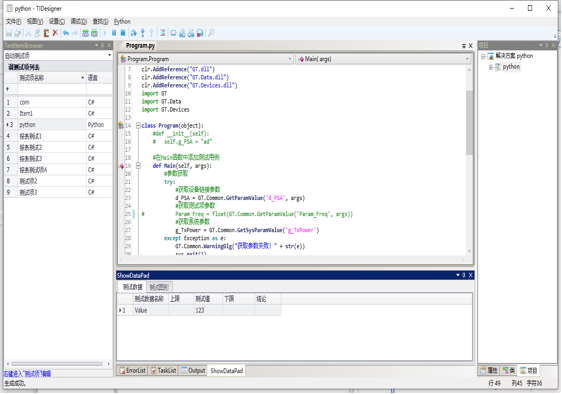This screenshot has height=394, width=562.
Task: Expand the python project tree node
Action: (491, 67)
